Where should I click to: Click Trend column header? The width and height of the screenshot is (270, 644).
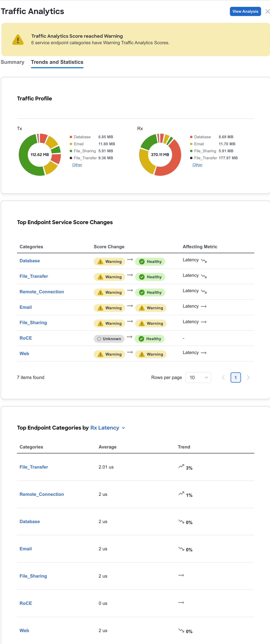184,447
